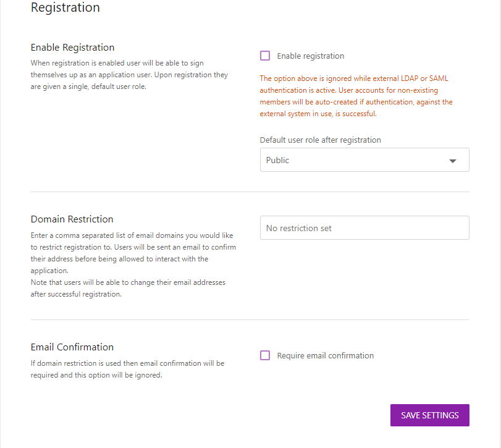Open the dropdown arrow in the Public role selector
The image size is (501, 448).
(452, 161)
